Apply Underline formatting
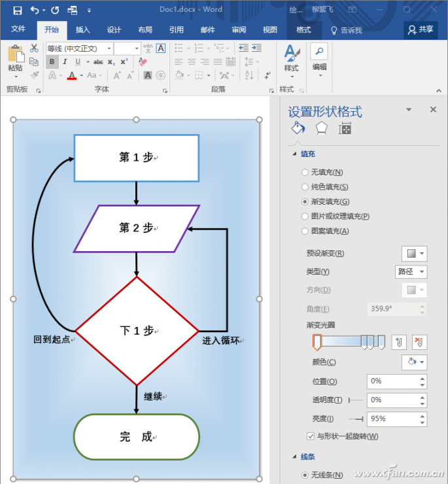This screenshot has width=448, height=484. [78, 61]
